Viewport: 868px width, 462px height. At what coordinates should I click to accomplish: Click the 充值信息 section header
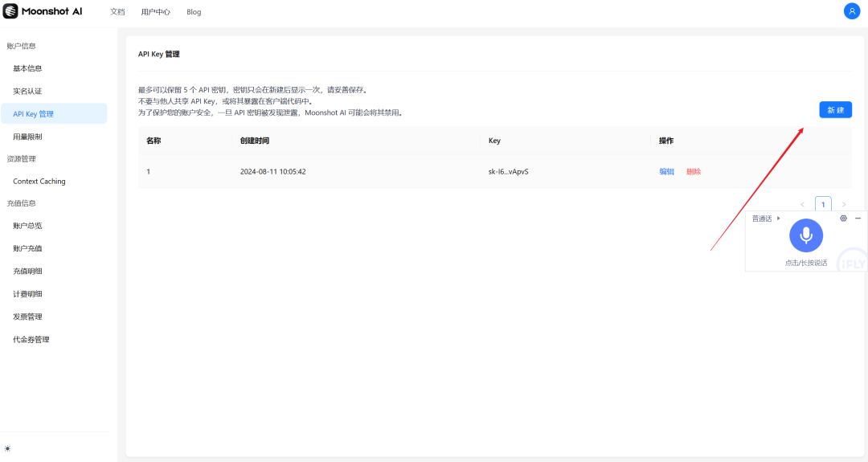pos(21,203)
